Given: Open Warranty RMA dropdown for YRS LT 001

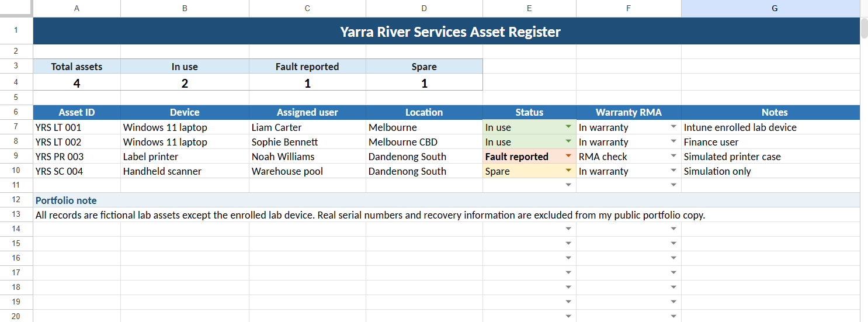Looking at the screenshot, I should (x=673, y=127).
